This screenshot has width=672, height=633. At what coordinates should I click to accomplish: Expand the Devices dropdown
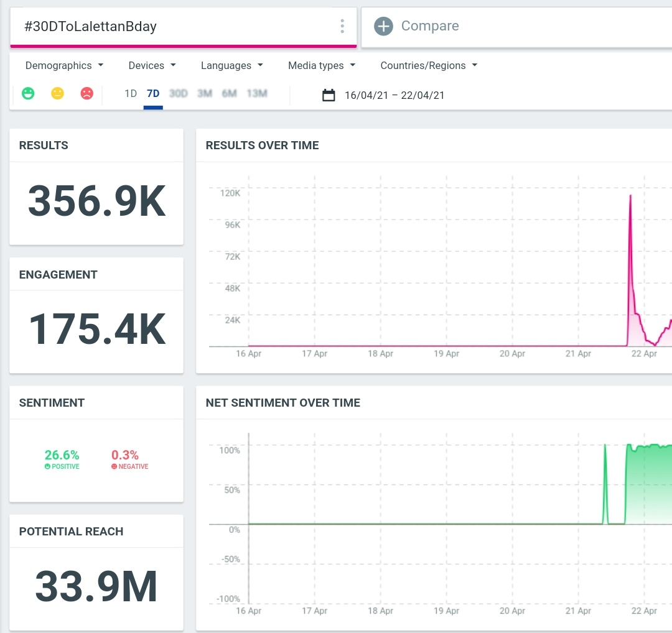click(x=152, y=65)
